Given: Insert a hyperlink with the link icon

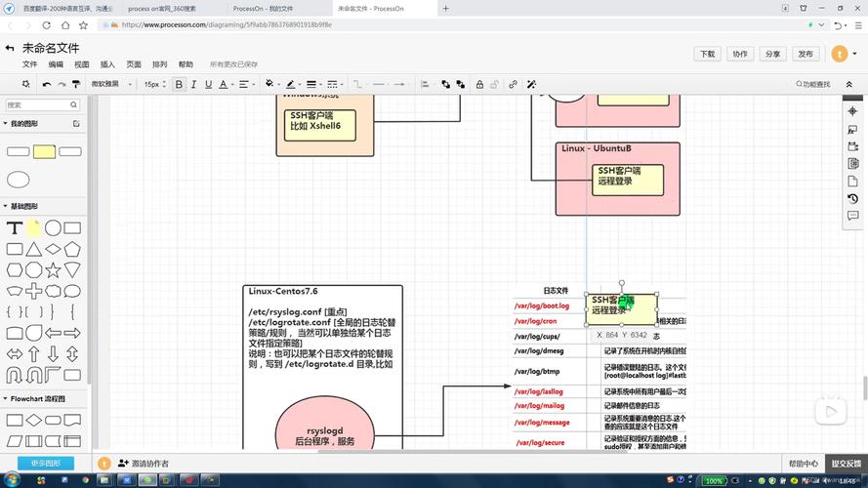Looking at the screenshot, I should [514, 84].
